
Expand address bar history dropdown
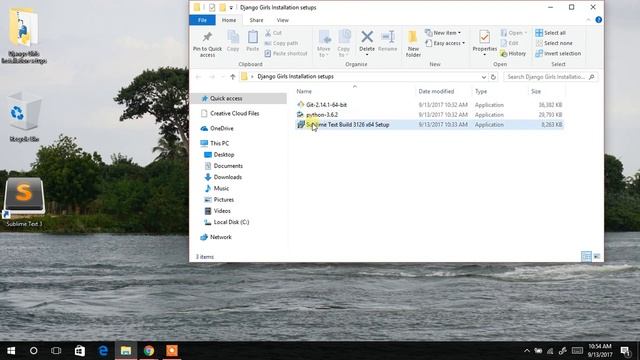483,77
